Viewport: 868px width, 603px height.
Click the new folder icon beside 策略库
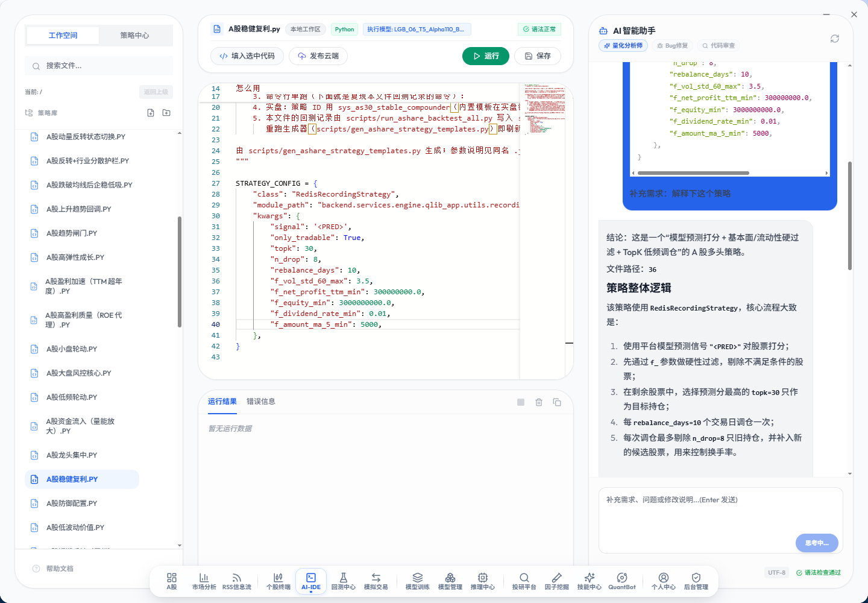(166, 113)
